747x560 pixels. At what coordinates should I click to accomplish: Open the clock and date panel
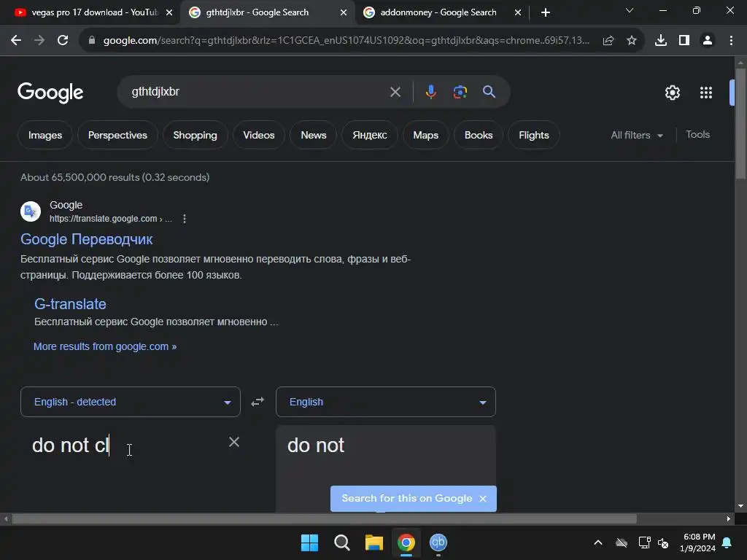coord(698,542)
